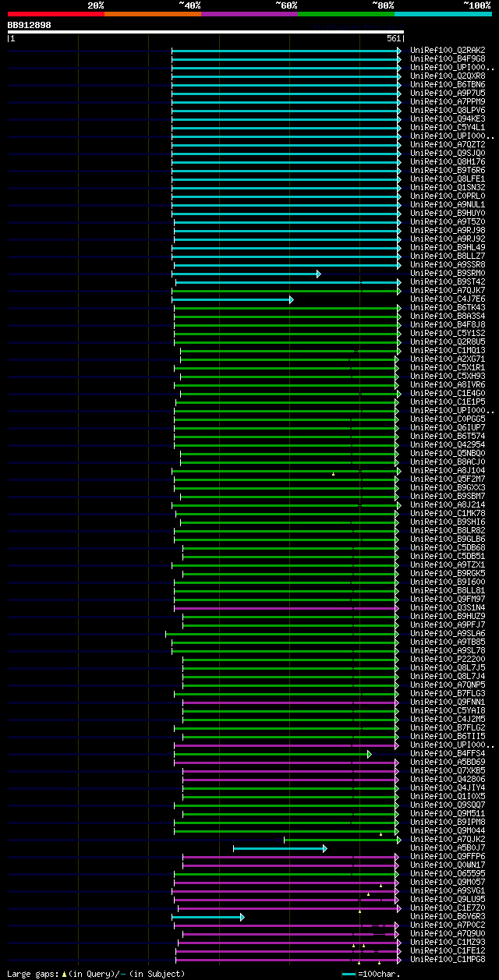The image size is (499, 980).
Task: Click the green bar for UniRef100_A7QJK2
Action: tap(342, 840)
